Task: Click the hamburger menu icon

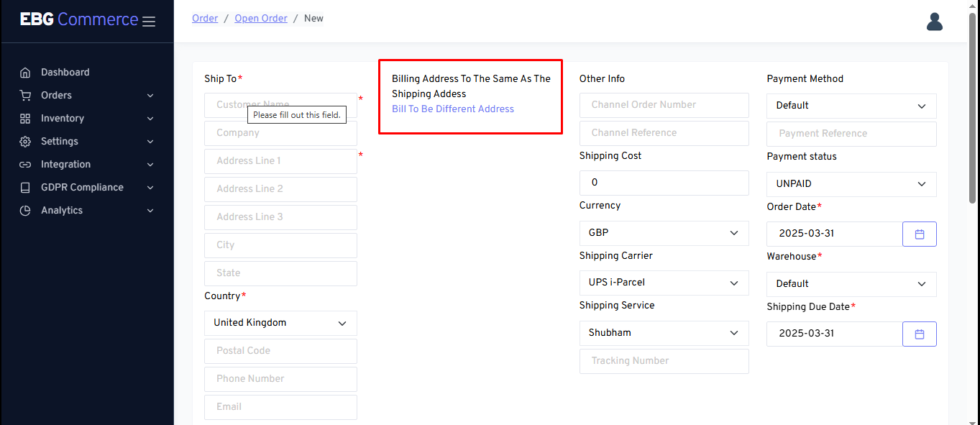Action: tap(149, 22)
